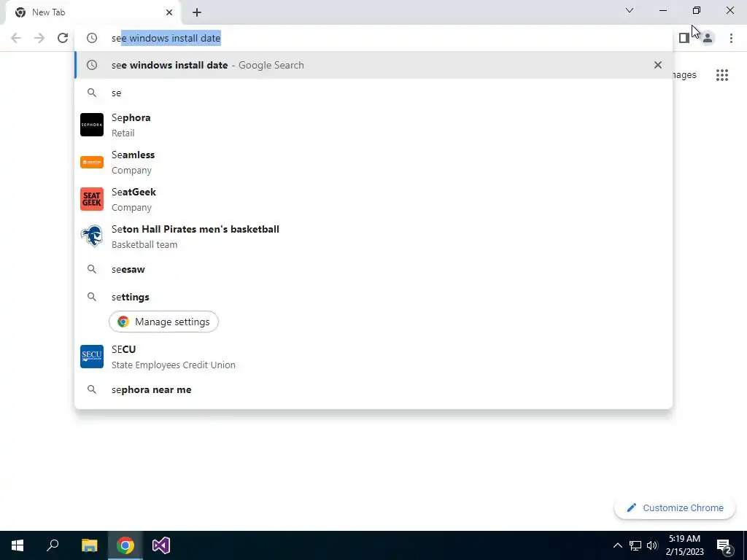Click the Manage settings chip

(x=163, y=322)
